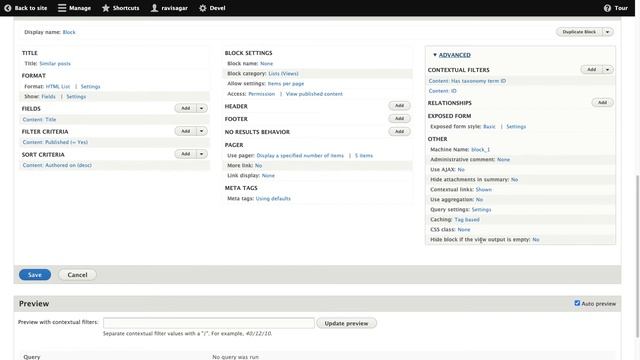Edit Content: ID contextual filter
This screenshot has width=640, height=360.
coord(442,91)
